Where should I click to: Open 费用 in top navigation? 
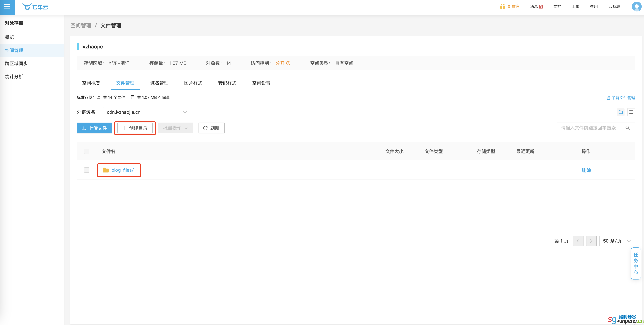click(594, 7)
